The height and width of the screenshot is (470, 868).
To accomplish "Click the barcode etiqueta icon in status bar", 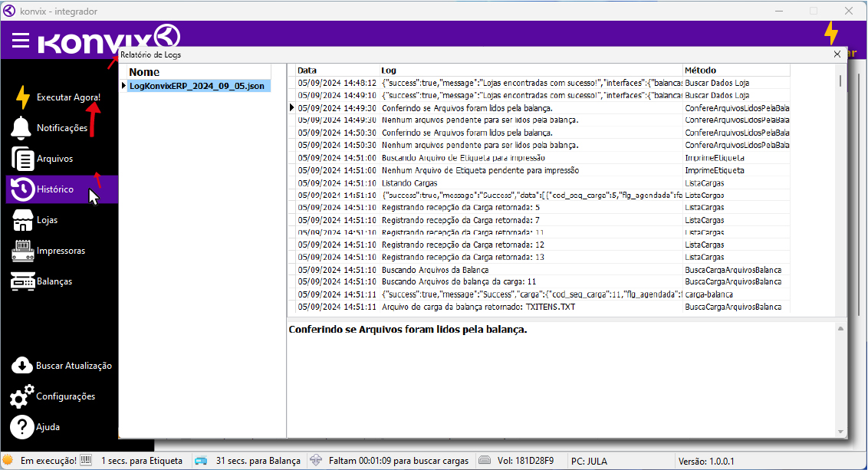I will [86, 460].
